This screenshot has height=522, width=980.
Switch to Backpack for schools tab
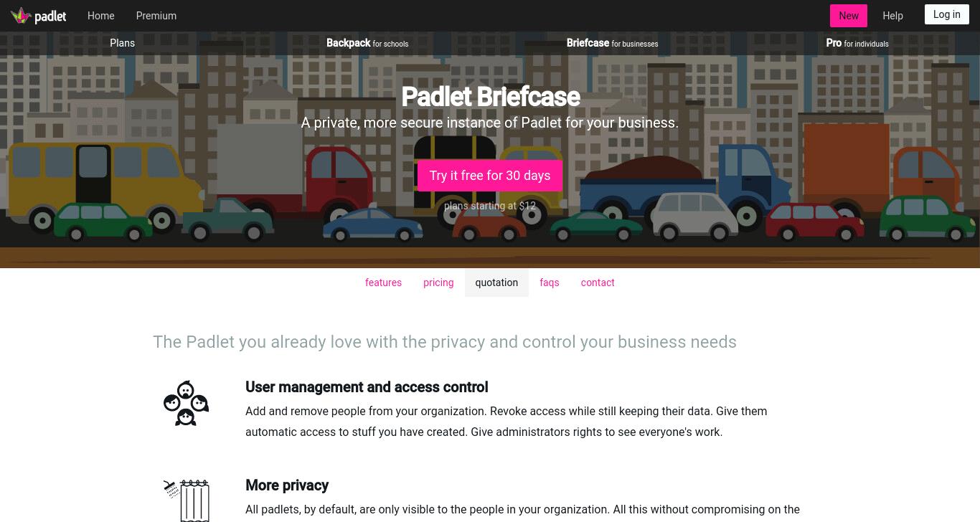(x=367, y=43)
